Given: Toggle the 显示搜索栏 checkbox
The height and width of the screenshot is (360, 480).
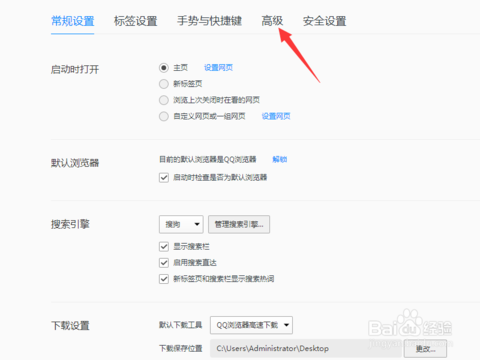Looking at the screenshot, I should 164,247.
